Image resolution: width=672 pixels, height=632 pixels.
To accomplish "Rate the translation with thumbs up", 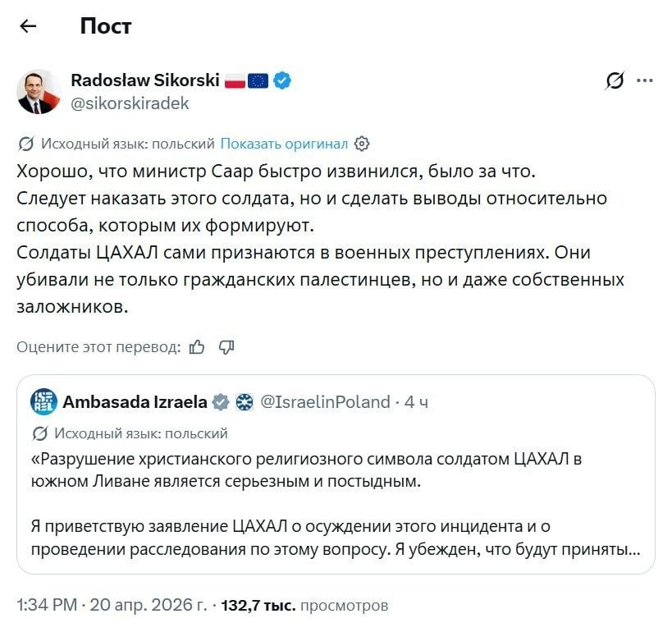I will pyautogui.click(x=196, y=347).
